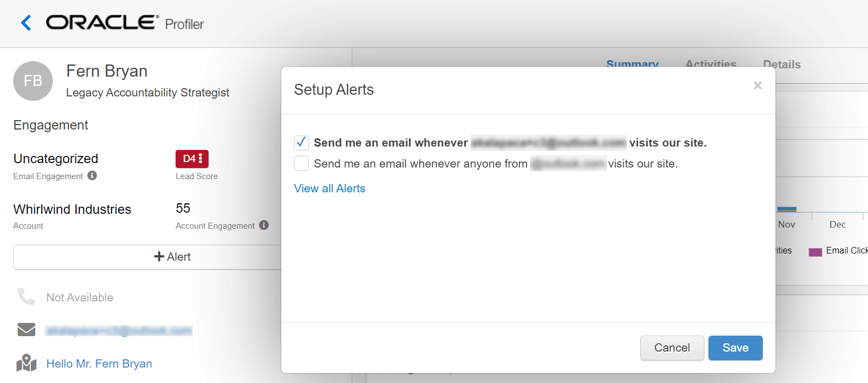The image size is (868, 383).
Task: Open View all Alerts link
Action: (x=330, y=188)
